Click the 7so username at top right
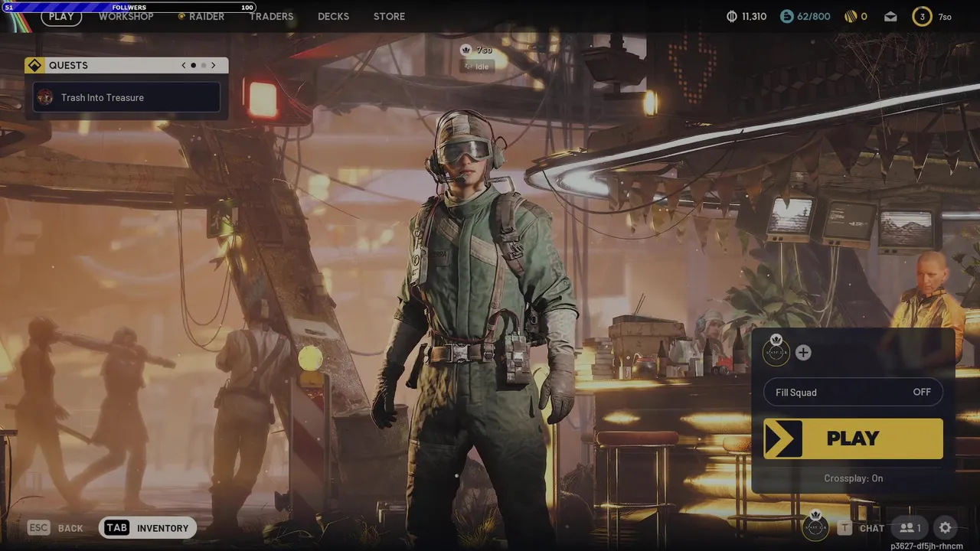The height and width of the screenshot is (551, 980). (946, 17)
